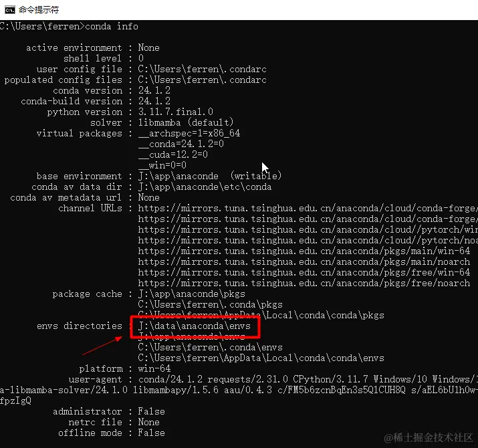The image size is (478, 448).
Task: Click the 'envs directories' label
Action: tap(80, 326)
